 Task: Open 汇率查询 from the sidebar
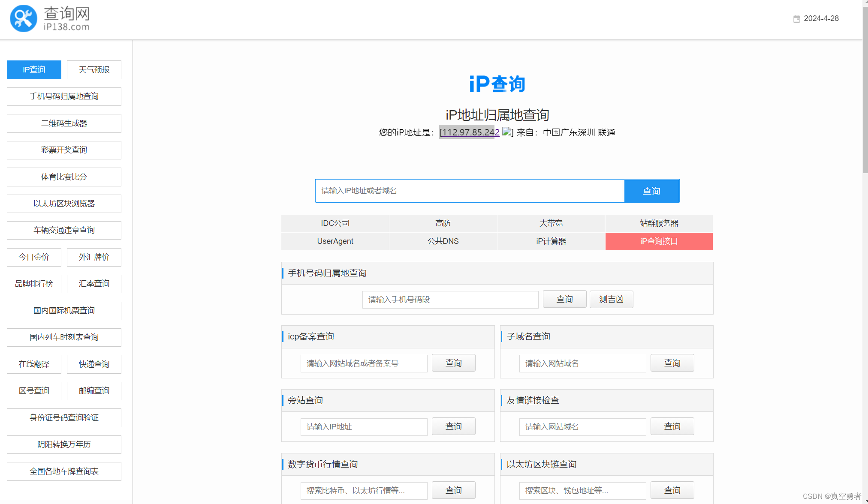(x=94, y=284)
